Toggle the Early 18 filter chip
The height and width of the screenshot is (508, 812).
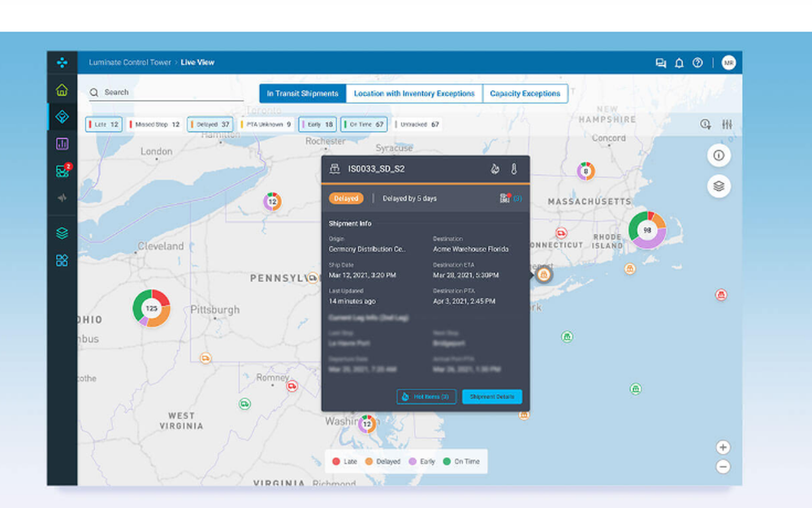pos(317,124)
